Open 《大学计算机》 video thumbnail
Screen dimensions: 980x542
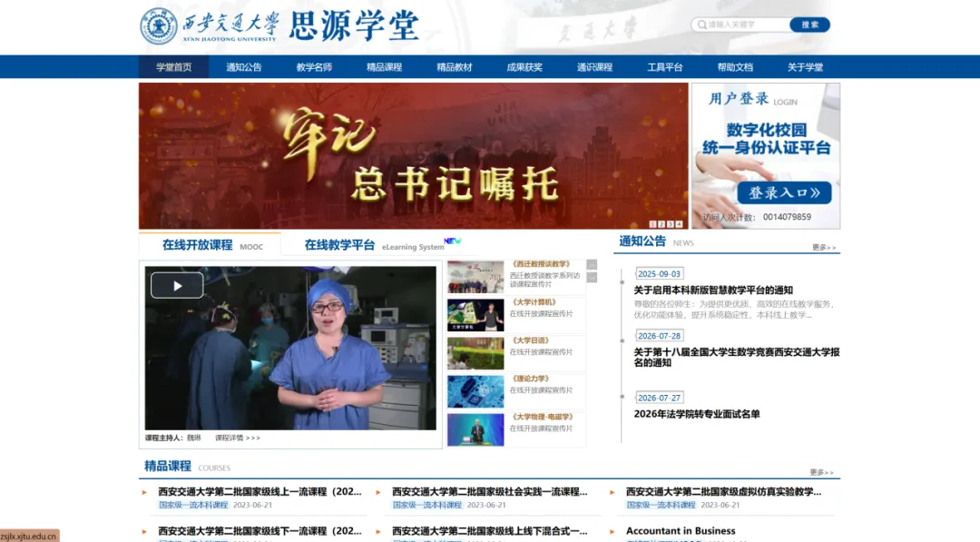pyautogui.click(x=475, y=315)
